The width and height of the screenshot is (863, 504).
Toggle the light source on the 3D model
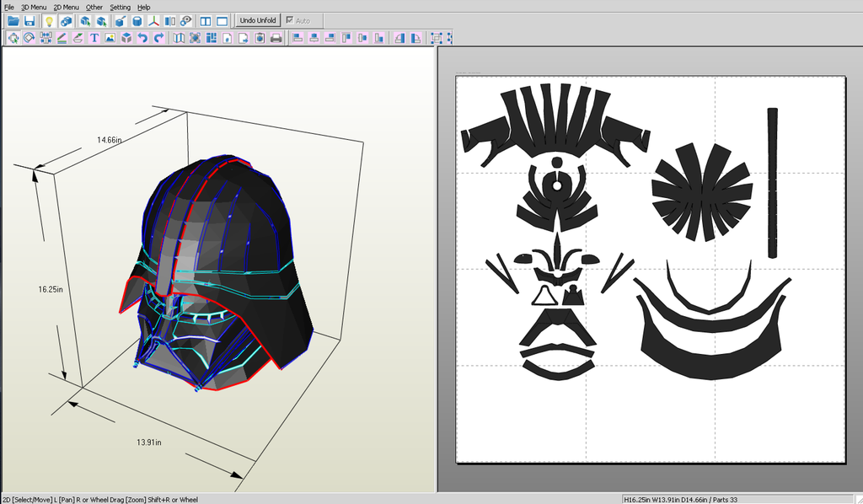tap(51, 20)
